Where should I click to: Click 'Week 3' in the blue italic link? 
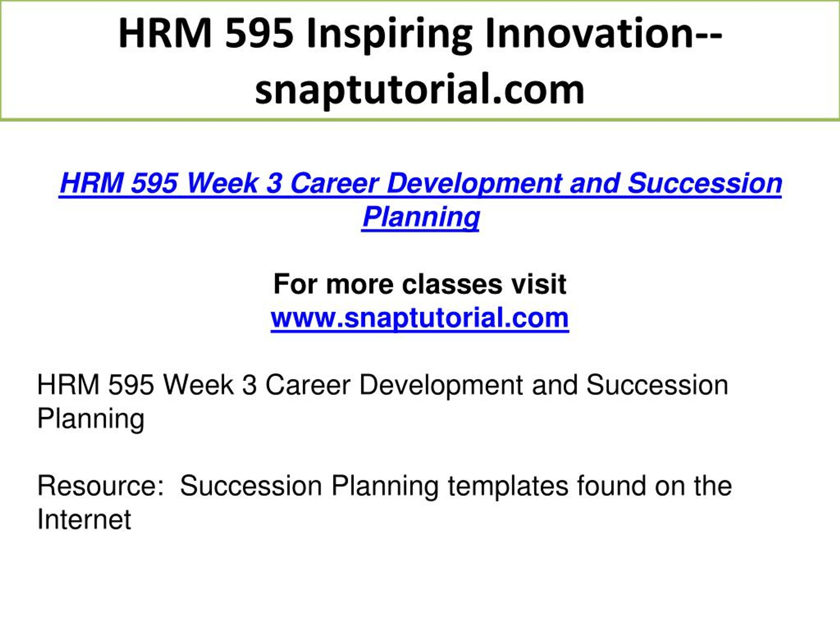233,183
